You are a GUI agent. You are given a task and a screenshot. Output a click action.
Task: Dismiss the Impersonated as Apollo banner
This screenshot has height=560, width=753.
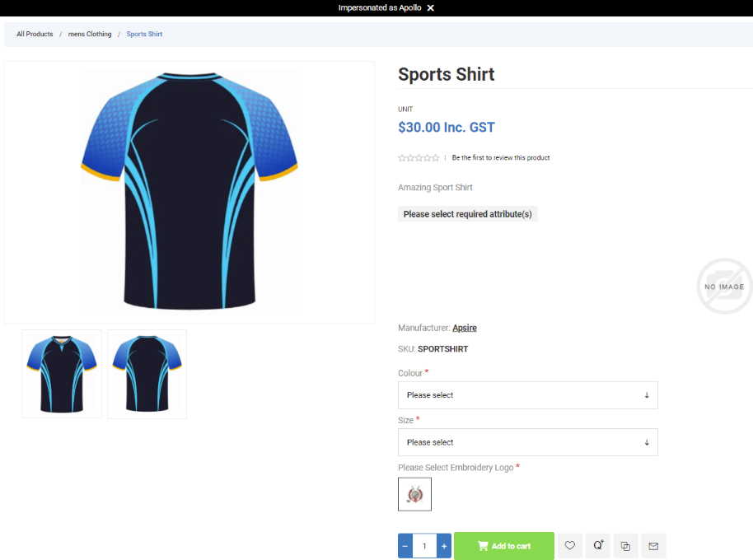[x=432, y=8]
